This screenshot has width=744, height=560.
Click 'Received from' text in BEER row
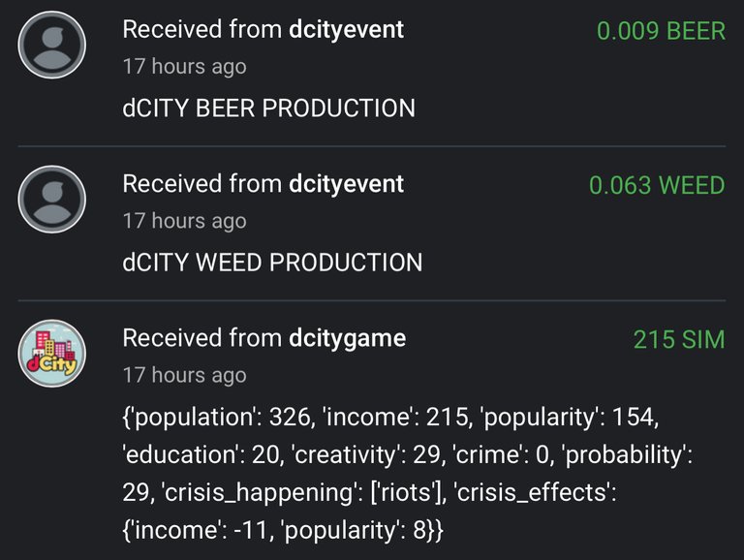point(202,29)
